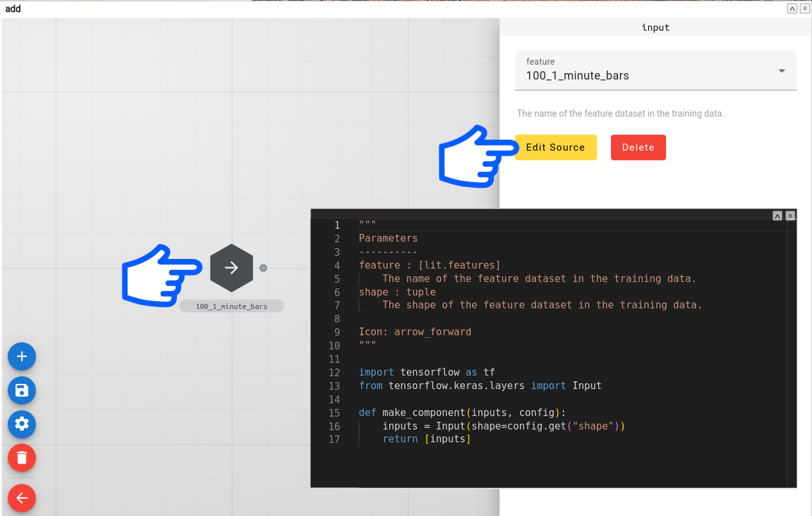Close the code editor window
812x516 pixels.
pos(790,215)
